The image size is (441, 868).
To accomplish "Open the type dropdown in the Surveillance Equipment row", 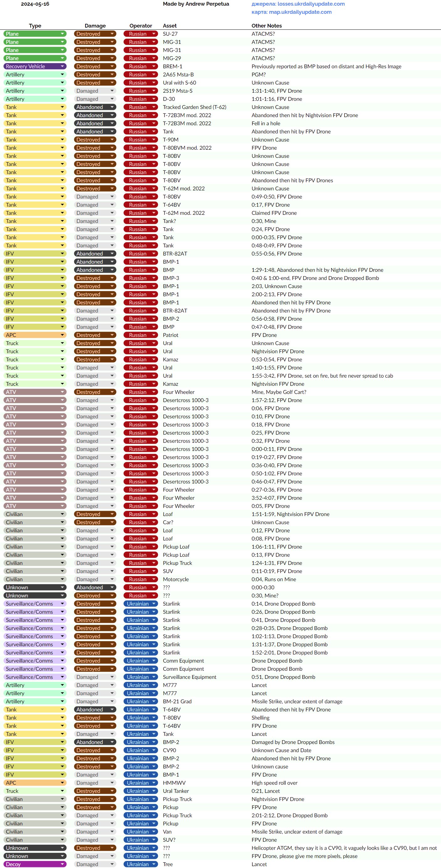I will pos(35,677).
